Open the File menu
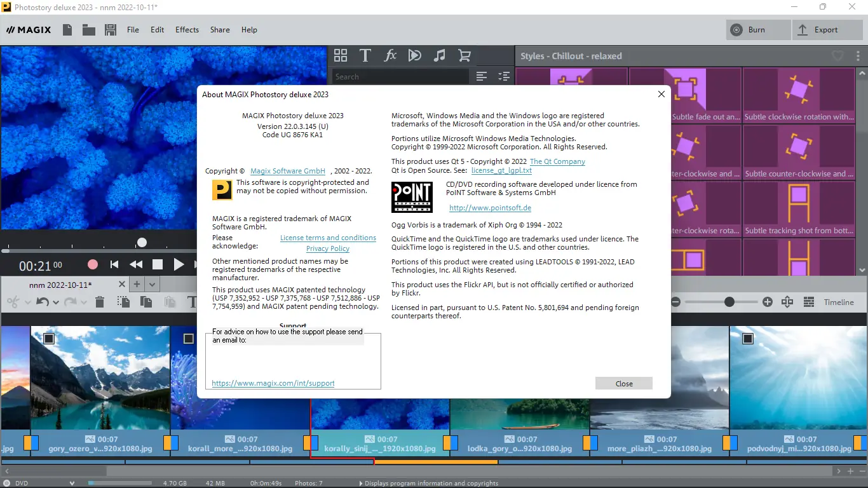The image size is (868, 488). pos(133,29)
